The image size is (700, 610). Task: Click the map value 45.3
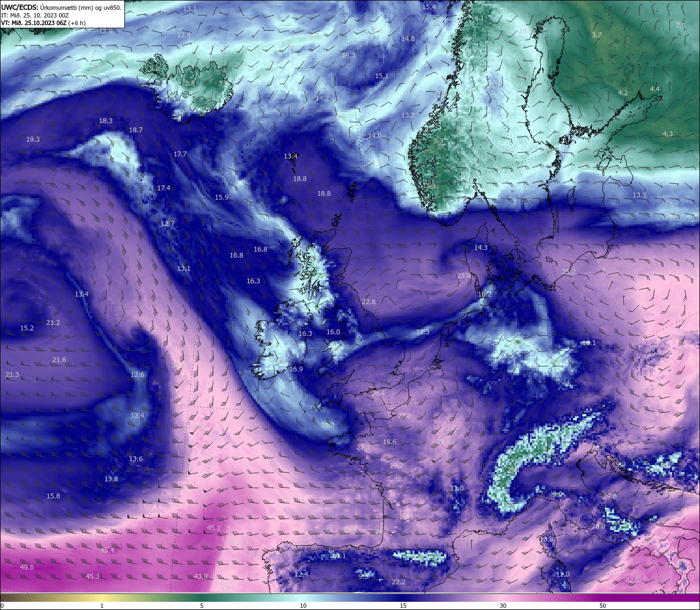[92, 577]
